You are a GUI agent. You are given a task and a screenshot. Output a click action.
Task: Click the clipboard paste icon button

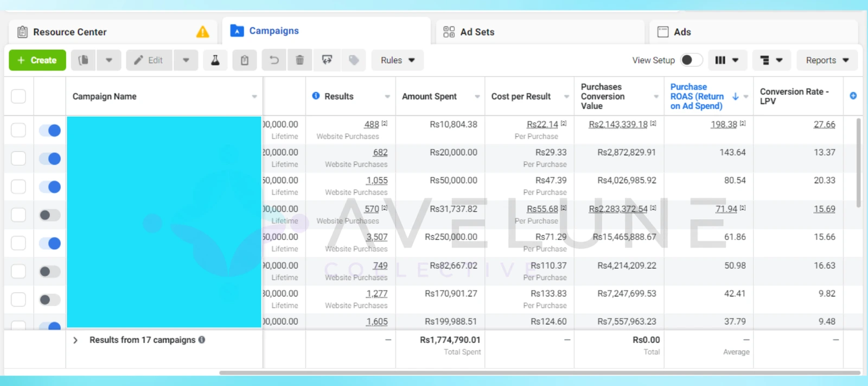click(x=245, y=60)
